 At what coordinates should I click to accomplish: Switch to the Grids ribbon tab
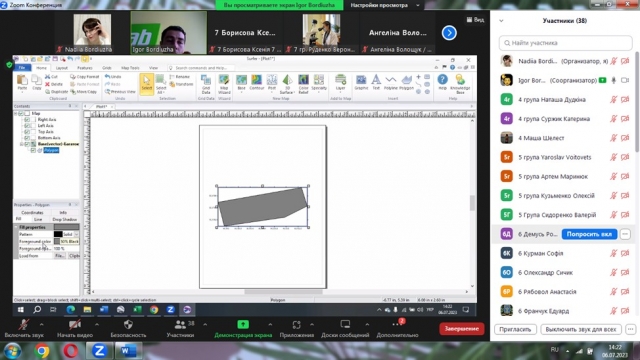click(x=107, y=68)
